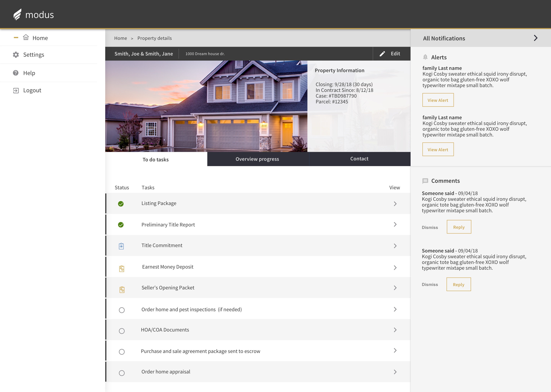Collapse All Notifications panel with chevron

(536, 38)
